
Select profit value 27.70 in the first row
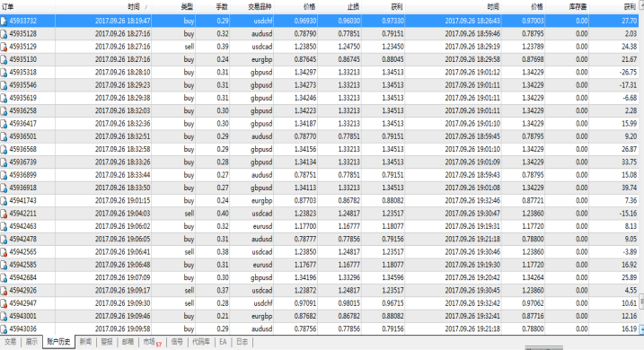point(629,21)
